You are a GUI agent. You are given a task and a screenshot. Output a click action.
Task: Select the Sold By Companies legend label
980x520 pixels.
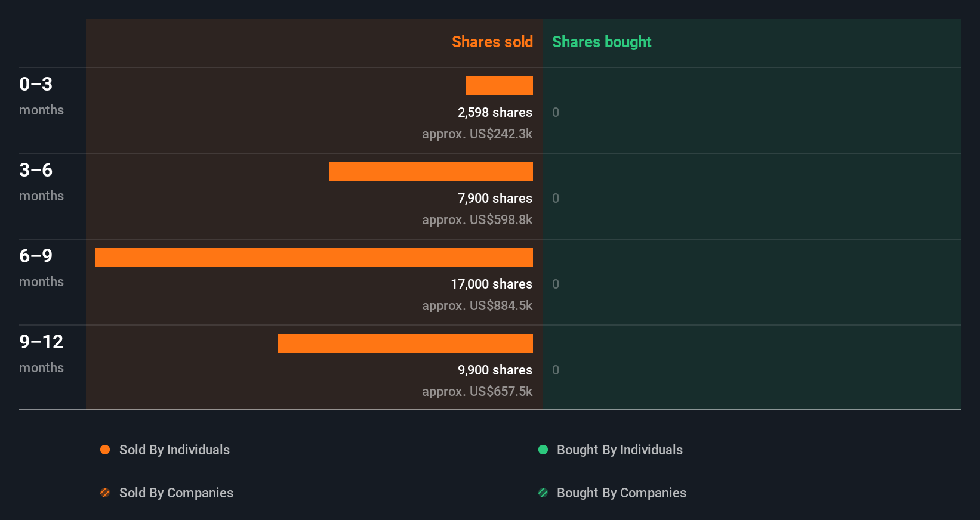[x=176, y=493]
